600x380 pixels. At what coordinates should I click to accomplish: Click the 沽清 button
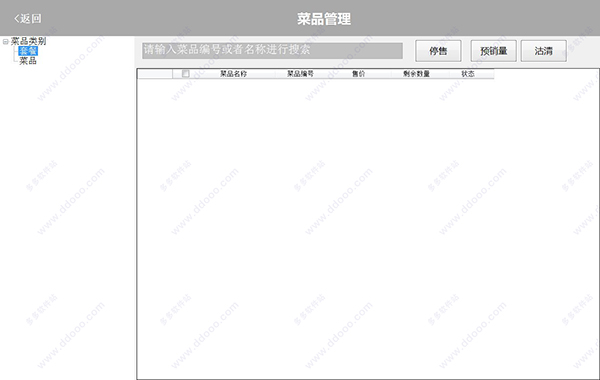543,51
